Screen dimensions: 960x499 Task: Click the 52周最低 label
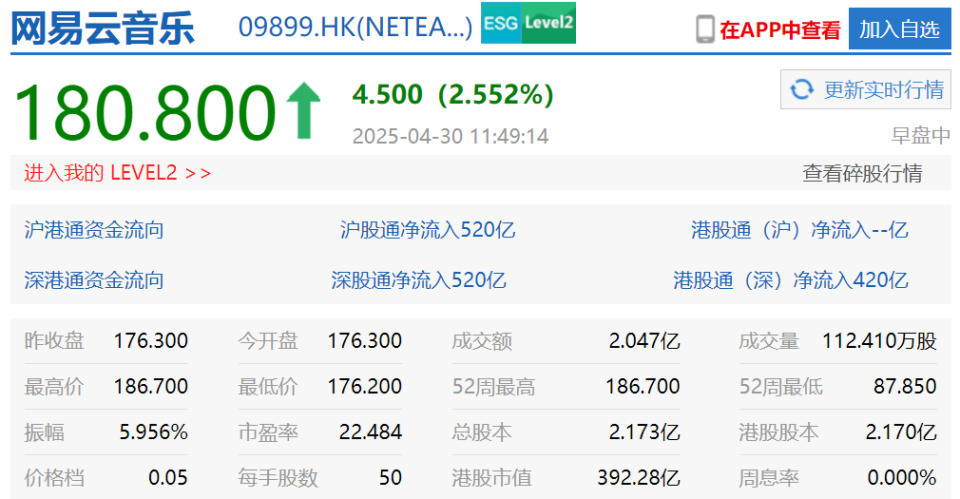[x=781, y=386]
